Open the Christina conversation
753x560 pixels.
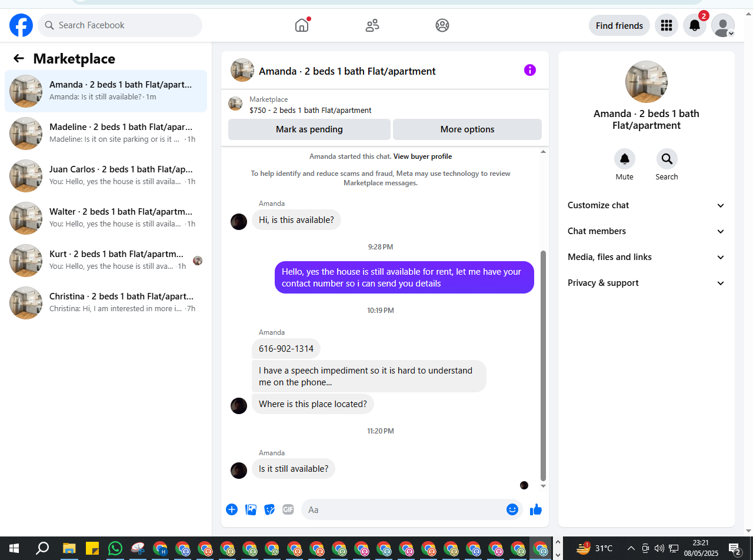(106, 303)
